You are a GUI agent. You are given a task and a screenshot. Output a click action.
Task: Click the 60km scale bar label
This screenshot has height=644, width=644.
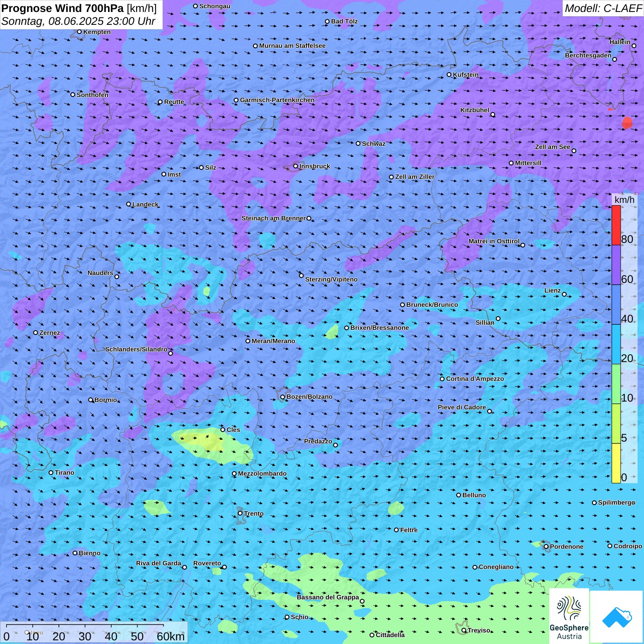(x=171, y=636)
